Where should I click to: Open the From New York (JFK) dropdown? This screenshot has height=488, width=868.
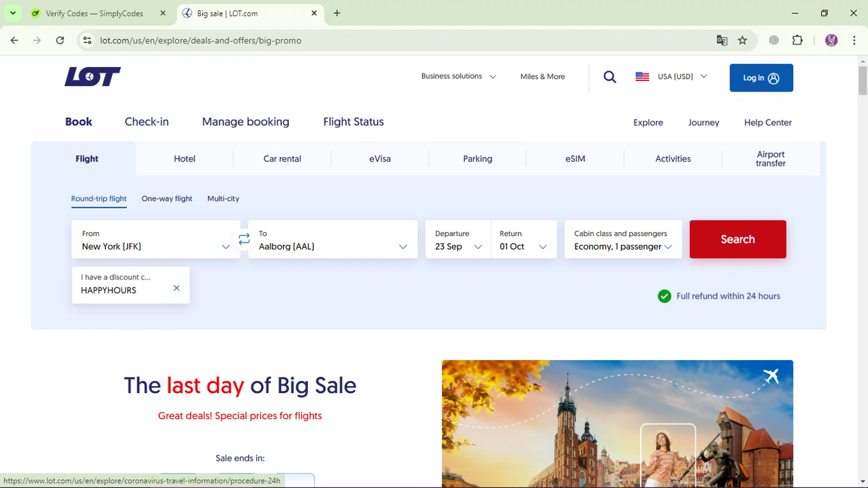(156, 239)
